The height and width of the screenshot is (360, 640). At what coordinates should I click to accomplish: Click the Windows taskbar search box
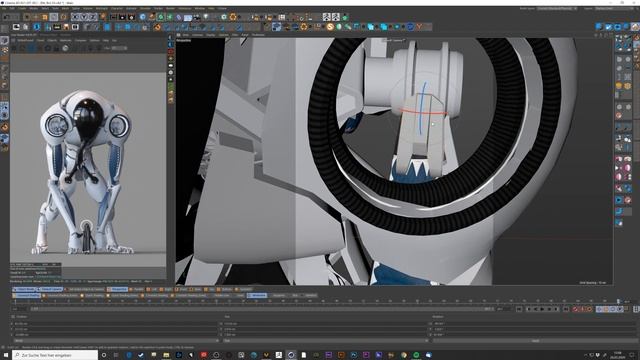(55, 355)
